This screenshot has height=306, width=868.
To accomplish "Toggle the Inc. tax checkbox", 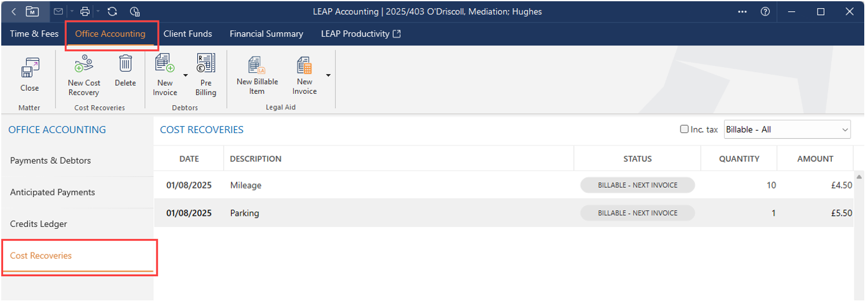I will [684, 129].
